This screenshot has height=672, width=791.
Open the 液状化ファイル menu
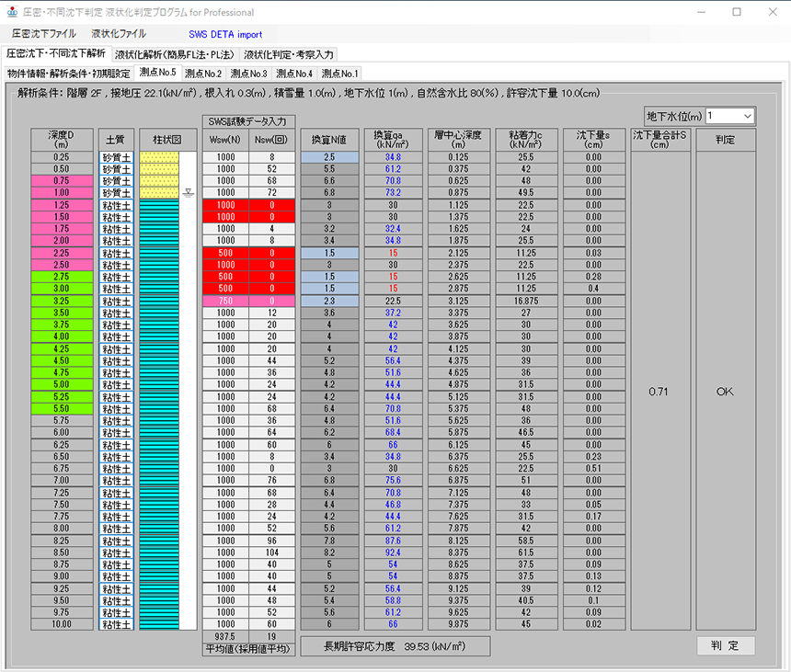click(119, 34)
